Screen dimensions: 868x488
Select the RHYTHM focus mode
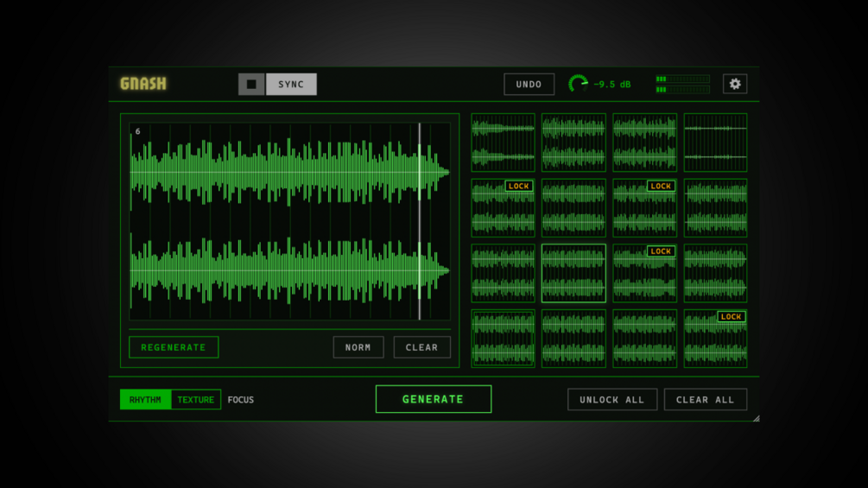coord(145,400)
